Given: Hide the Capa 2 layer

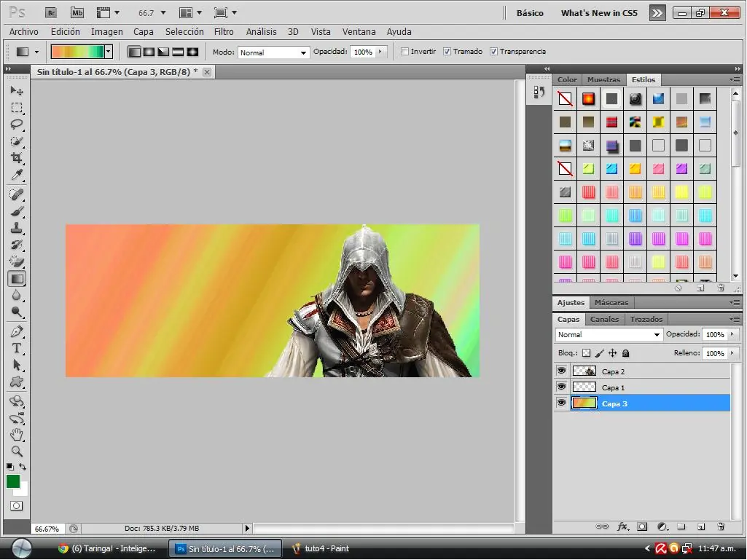Looking at the screenshot, I should [561, 371].
